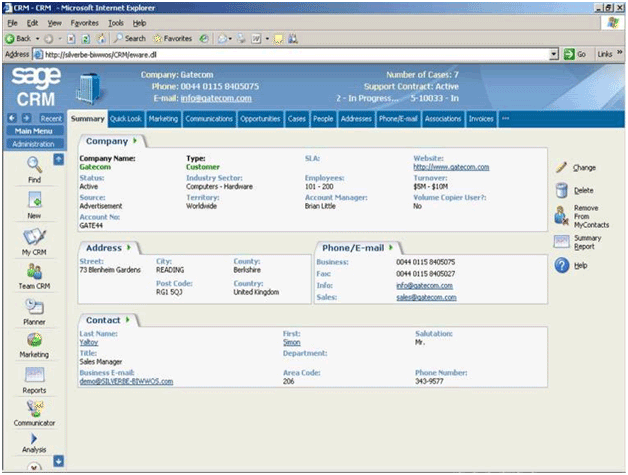
Task: Click the CRM forward arrow icon
Action: coord(26,118)
